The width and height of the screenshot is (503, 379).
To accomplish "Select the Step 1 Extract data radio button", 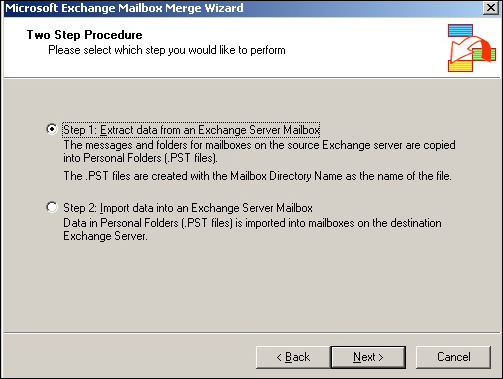I will click(x=52, y=129).
